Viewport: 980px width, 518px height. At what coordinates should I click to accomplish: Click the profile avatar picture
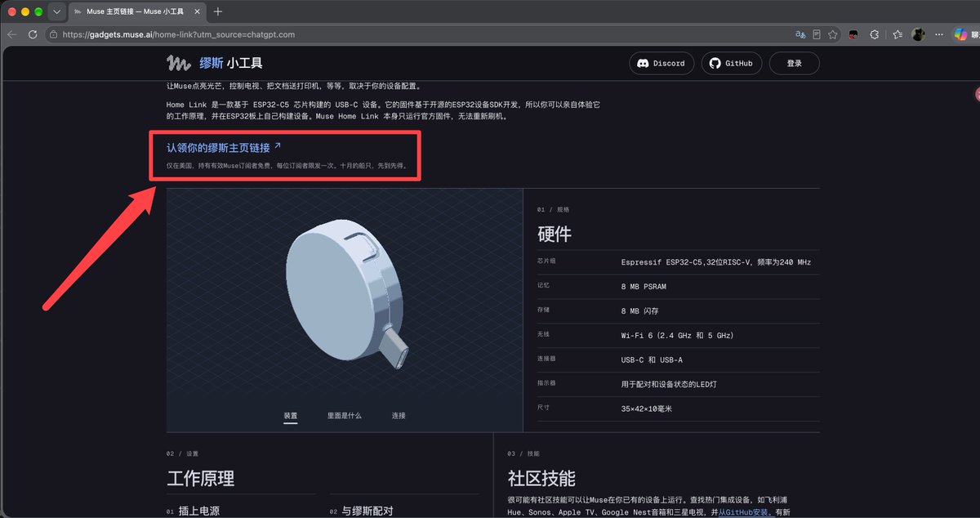coord(918,34)
